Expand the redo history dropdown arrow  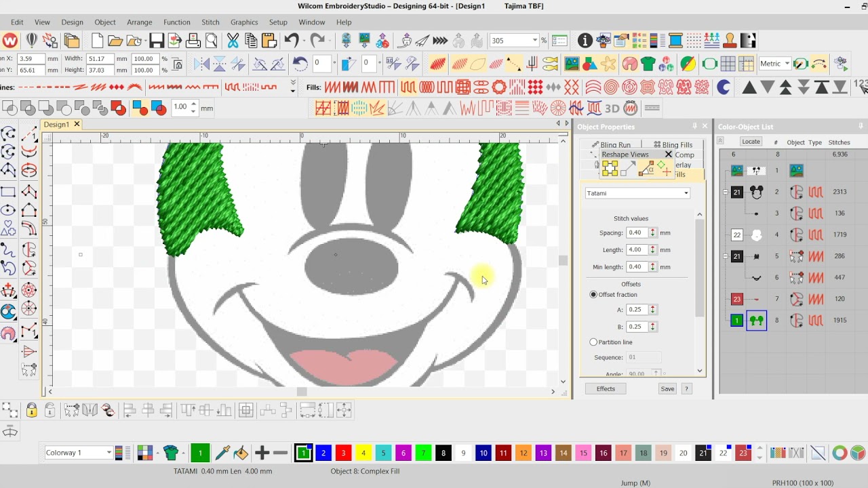tap(329, 41)
